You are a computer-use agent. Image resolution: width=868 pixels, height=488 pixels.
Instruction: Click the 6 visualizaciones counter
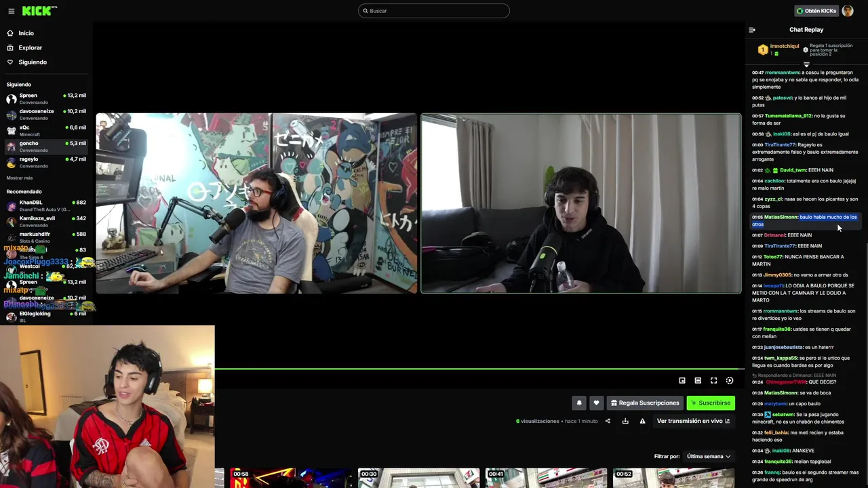(538, 421)
